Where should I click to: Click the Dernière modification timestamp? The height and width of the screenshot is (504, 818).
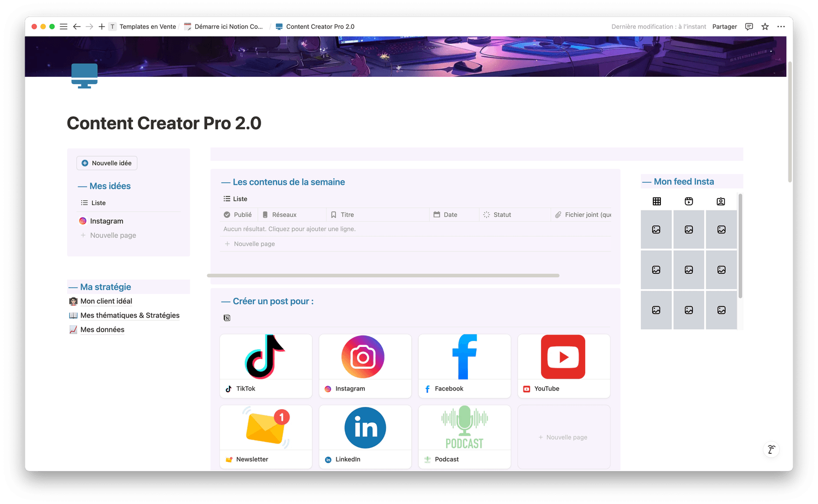[x=659, y=26]
